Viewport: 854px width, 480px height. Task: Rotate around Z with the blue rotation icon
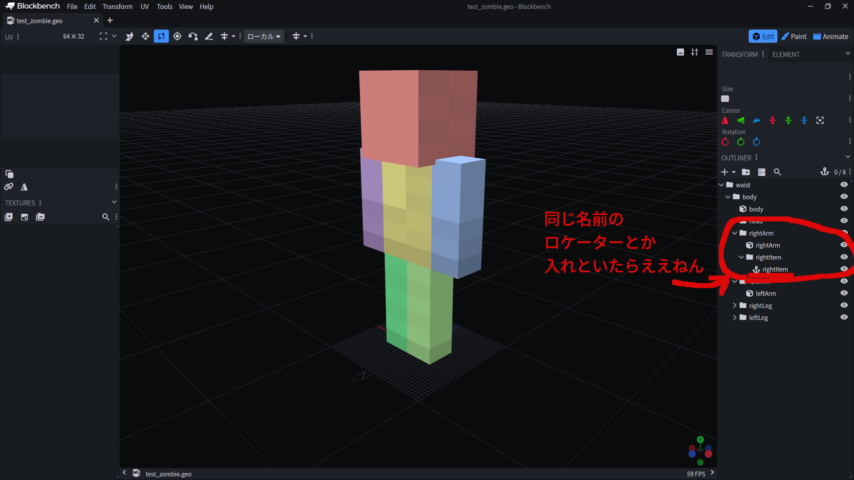[757, 142]
